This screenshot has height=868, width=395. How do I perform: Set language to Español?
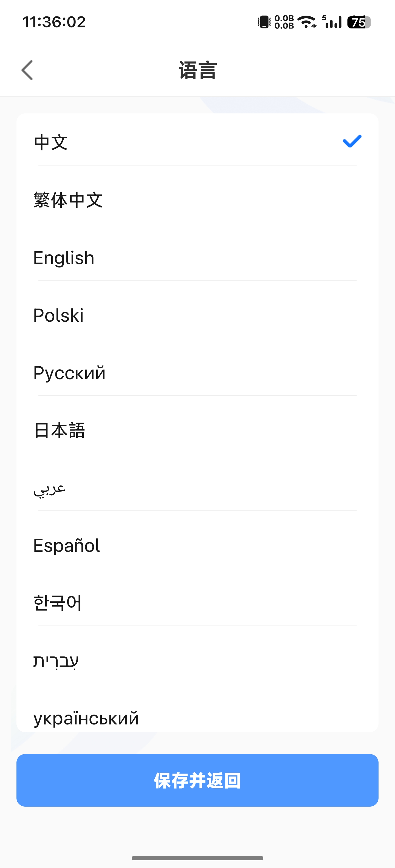tap(66, 546)
